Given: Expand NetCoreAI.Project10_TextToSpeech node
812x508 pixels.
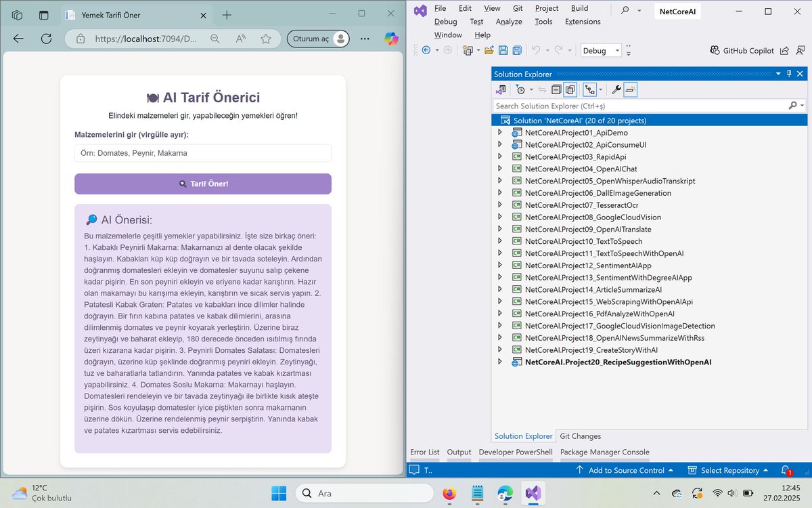Looking at the screenshot, I should click(x=499, y=241).
